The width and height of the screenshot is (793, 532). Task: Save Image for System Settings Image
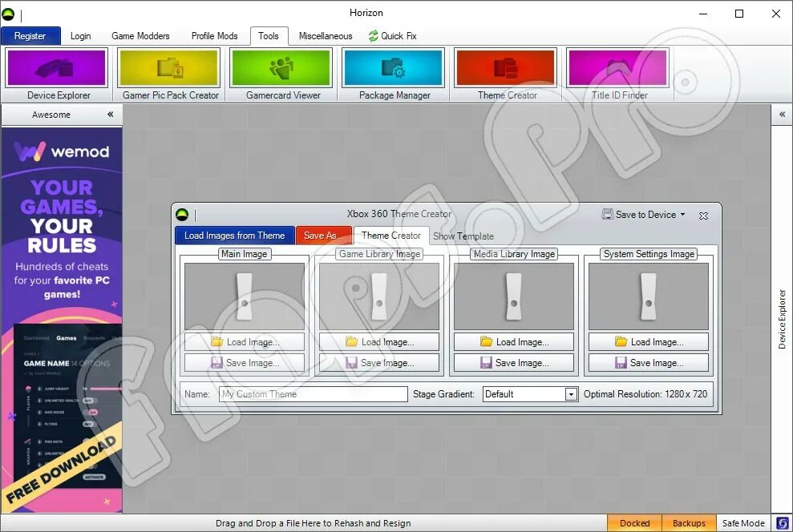point(649,363)
